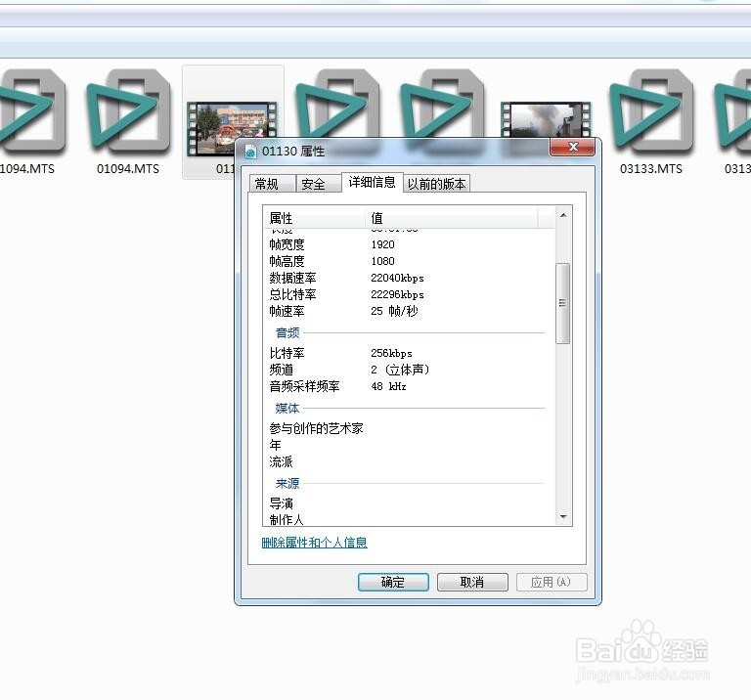Open 删除属性和个人信息 link
The width and height of the screenshot is (751, 700).
coord(314,543)
